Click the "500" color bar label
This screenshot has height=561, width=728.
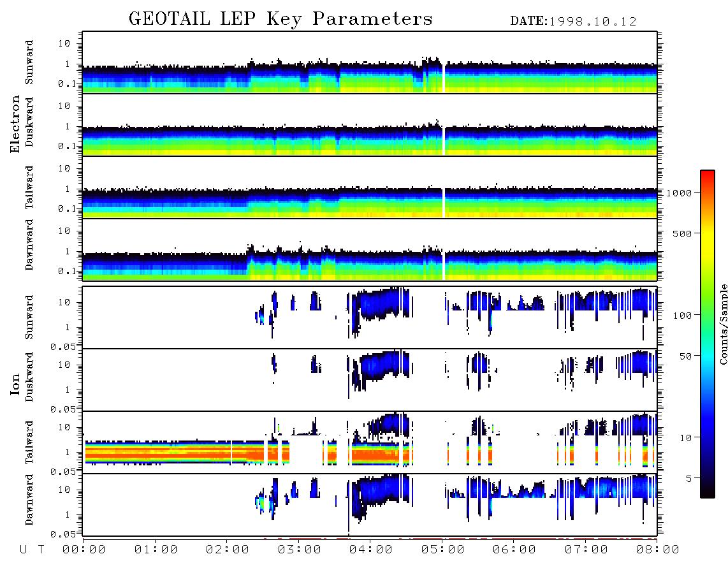pyautogui.click(x=682, y=234)
